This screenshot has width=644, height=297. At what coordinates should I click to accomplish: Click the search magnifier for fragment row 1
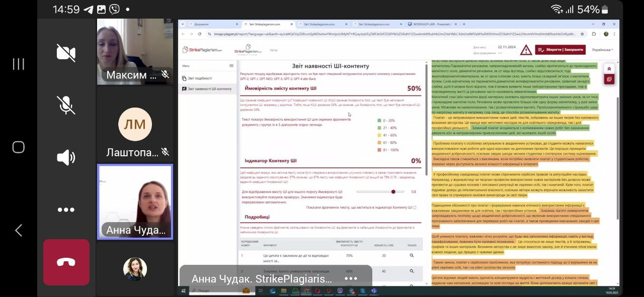412,256
